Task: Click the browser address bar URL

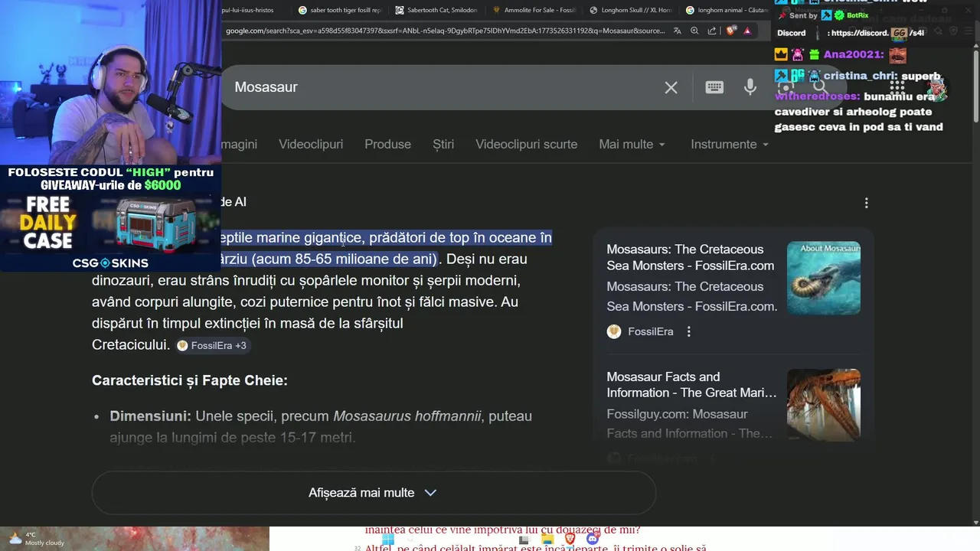Action: (x=445, y=31)
